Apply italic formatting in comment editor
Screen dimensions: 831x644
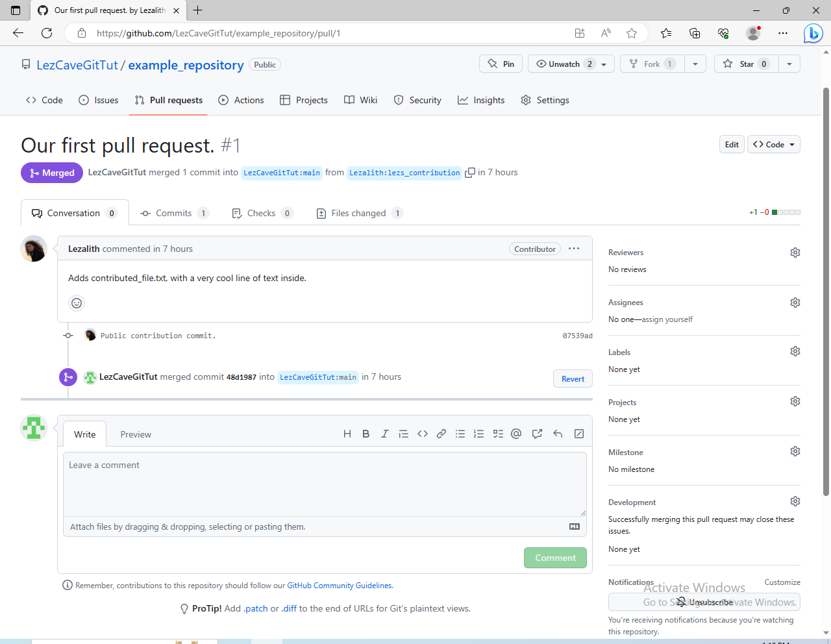pyautogui.click(x=385, y=434)
